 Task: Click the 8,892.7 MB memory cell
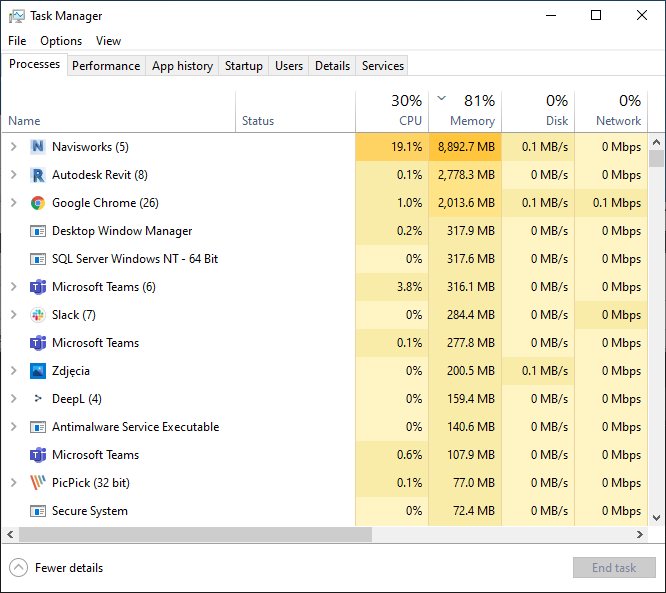pyautogui.click(x=465, y=147)
